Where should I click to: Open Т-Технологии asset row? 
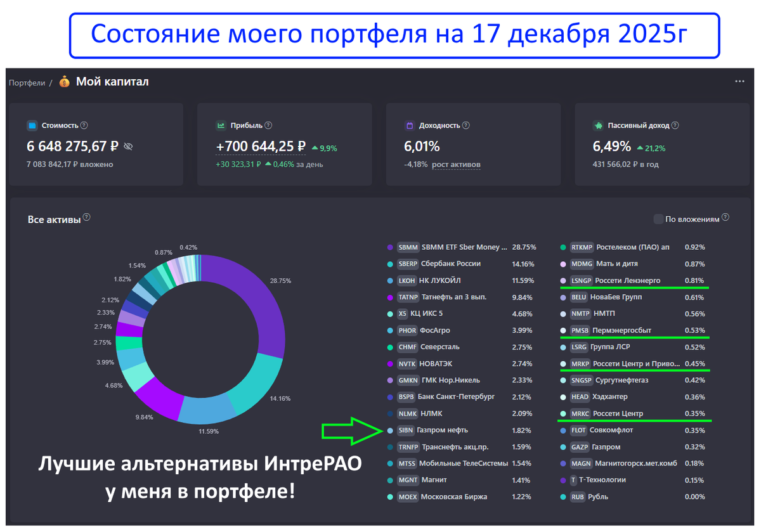[634, 480]
